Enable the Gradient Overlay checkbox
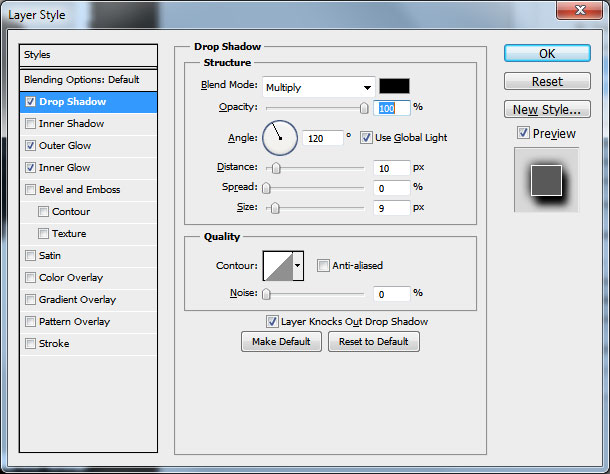 [30, 300]
